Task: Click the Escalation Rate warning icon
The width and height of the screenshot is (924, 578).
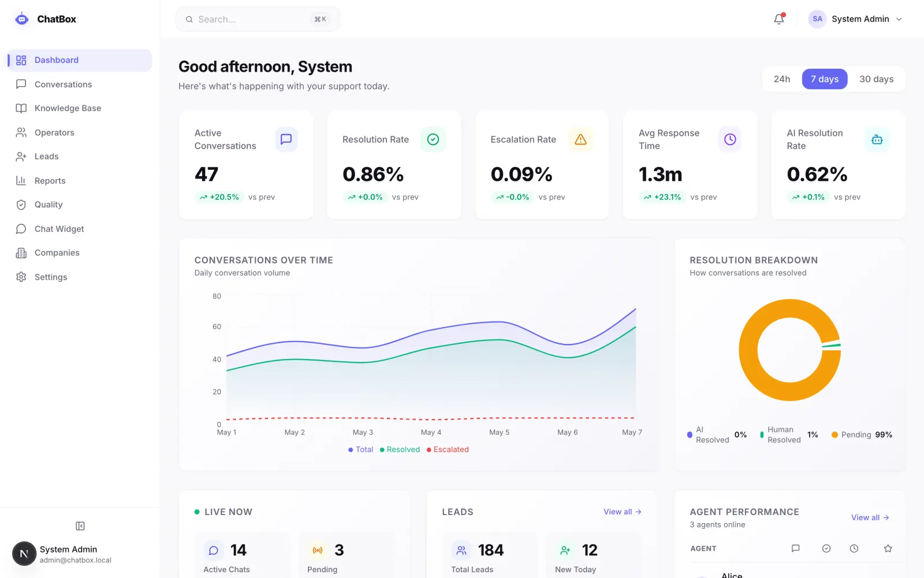Action: point(581,139)
